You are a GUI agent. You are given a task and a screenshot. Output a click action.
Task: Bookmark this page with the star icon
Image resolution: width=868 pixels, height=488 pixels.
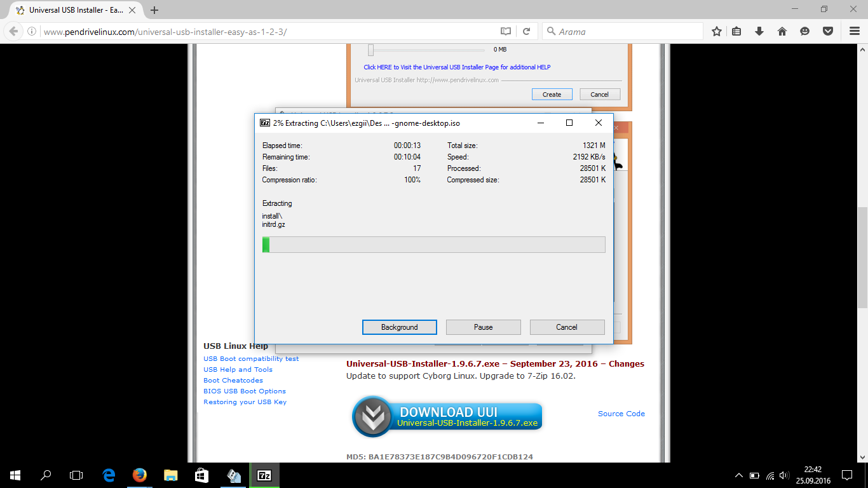(x=717, y=31)
